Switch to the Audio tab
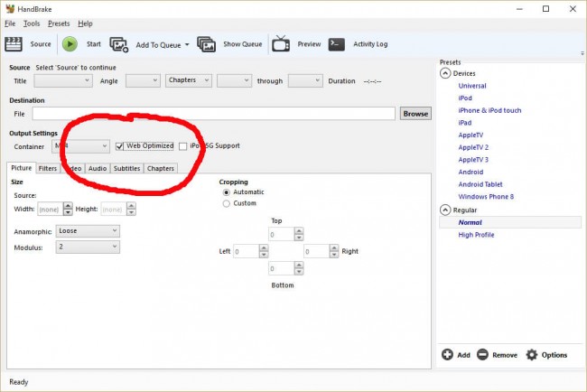Image resolution: width=587 pixels, height=392 pixels. click(x=98, y=169)
